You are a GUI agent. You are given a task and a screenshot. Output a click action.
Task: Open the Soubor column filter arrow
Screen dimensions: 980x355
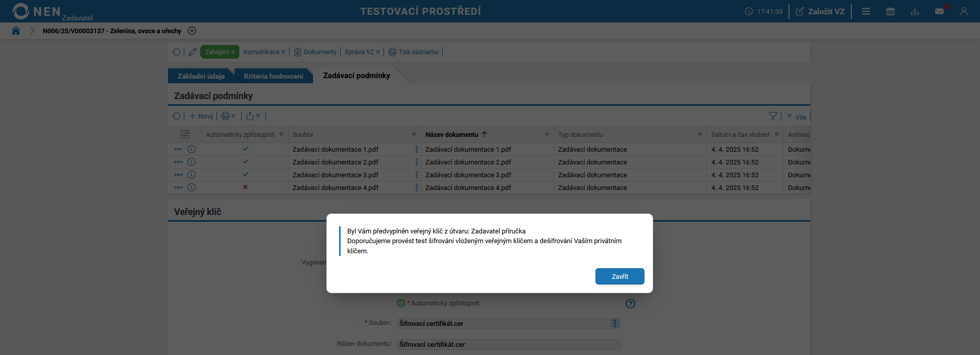pos(414,134)
